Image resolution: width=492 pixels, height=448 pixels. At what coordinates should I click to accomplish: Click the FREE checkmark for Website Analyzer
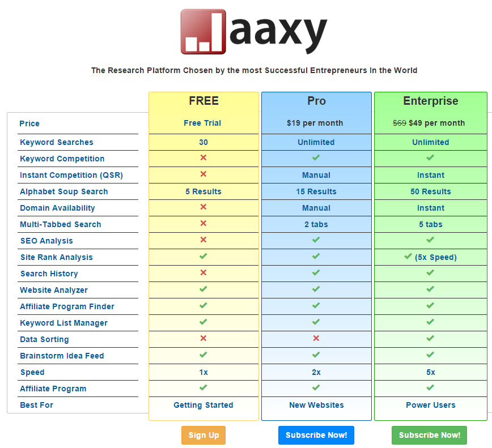pos(203,289)
